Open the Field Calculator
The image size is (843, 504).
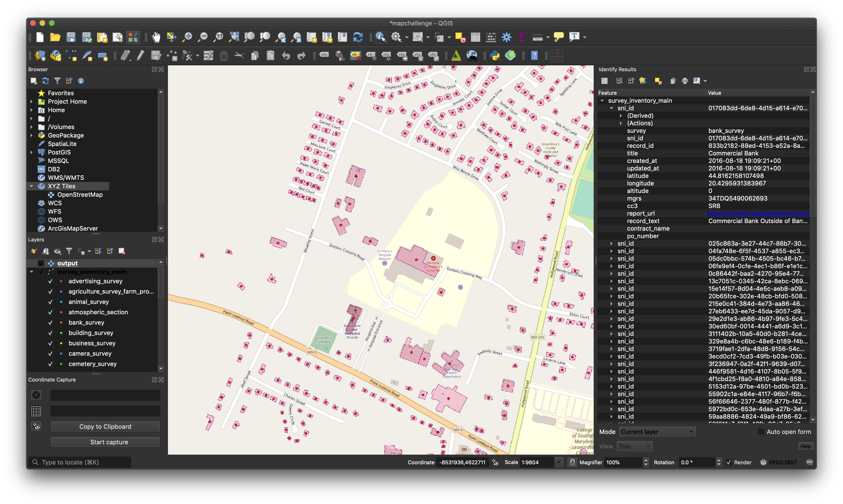point(491,37)
